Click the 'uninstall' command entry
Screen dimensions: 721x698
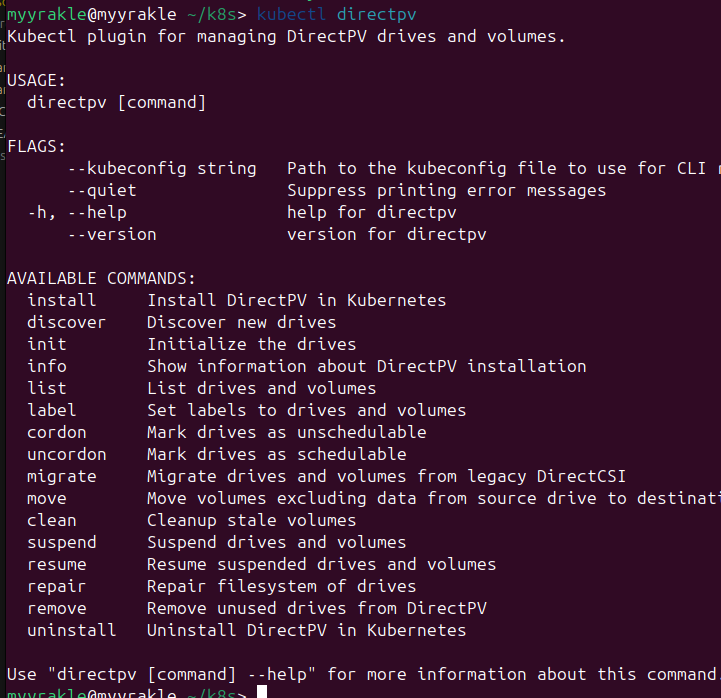[x=71, y=630]
